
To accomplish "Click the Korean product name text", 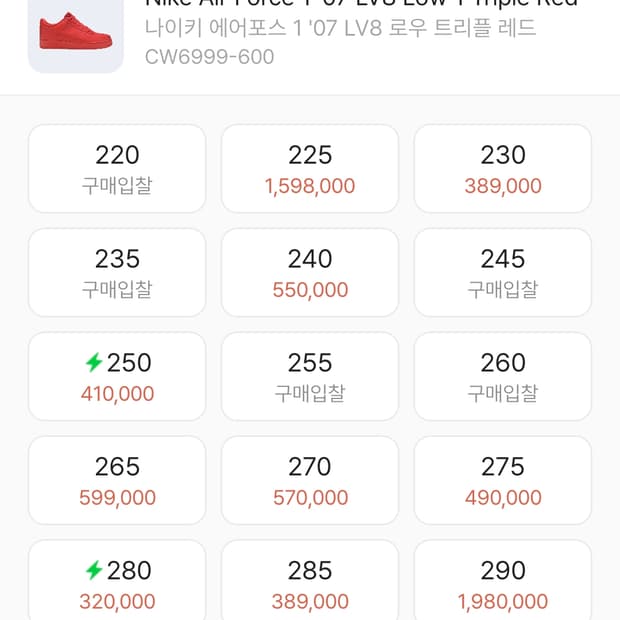I will coord(340,28).
